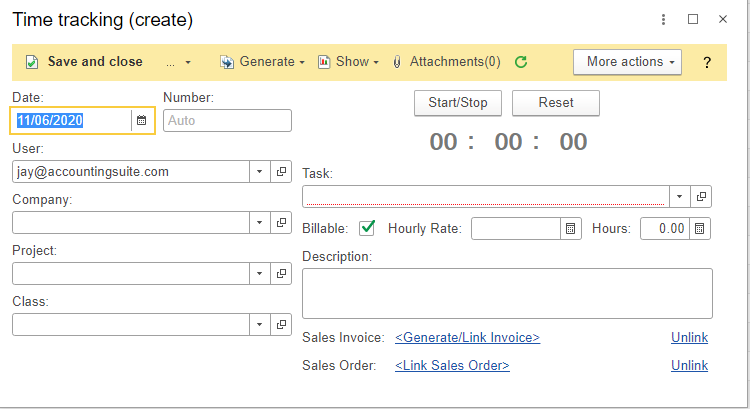This screenshot has height=409, width=750.
Task: Open the Show menu
Action: click(348, 62)
